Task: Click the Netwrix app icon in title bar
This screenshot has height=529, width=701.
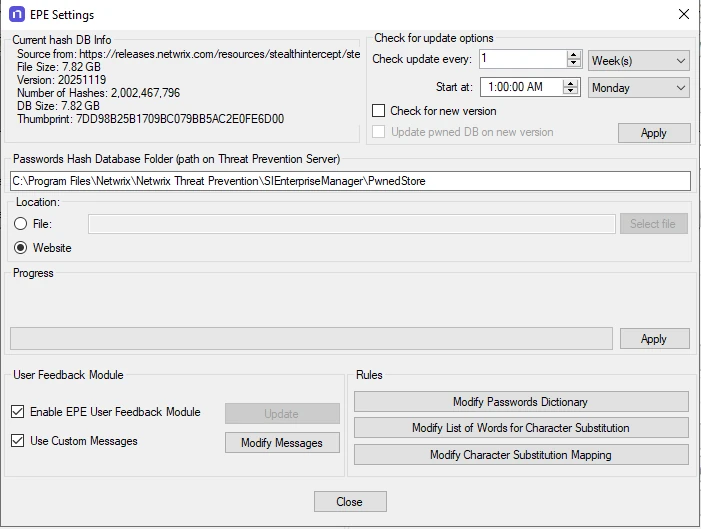Action: [17, 14]
